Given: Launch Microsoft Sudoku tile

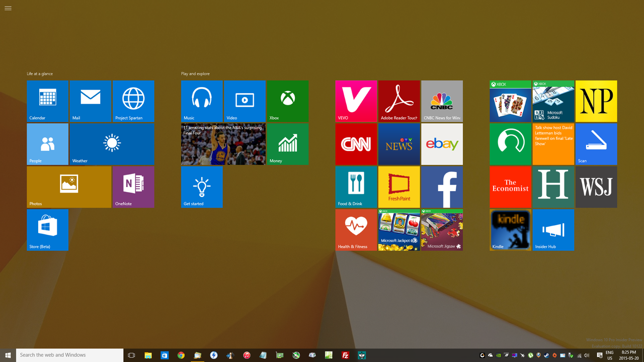Looking at the screenshot, I should pos(553,101).
